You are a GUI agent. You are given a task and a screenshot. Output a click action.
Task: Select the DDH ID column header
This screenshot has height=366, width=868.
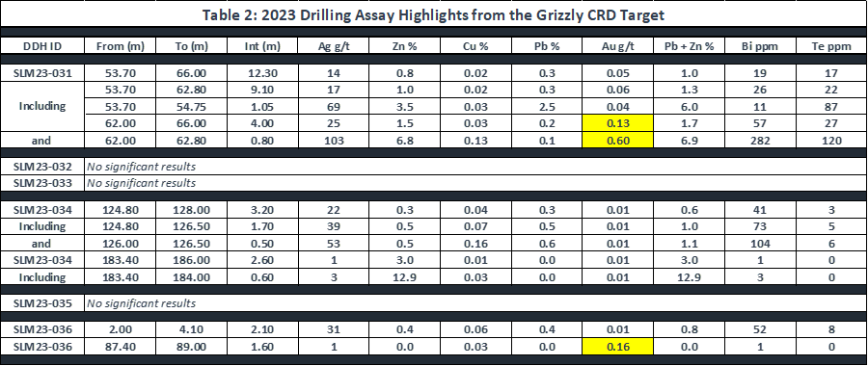tap(42, 46)
